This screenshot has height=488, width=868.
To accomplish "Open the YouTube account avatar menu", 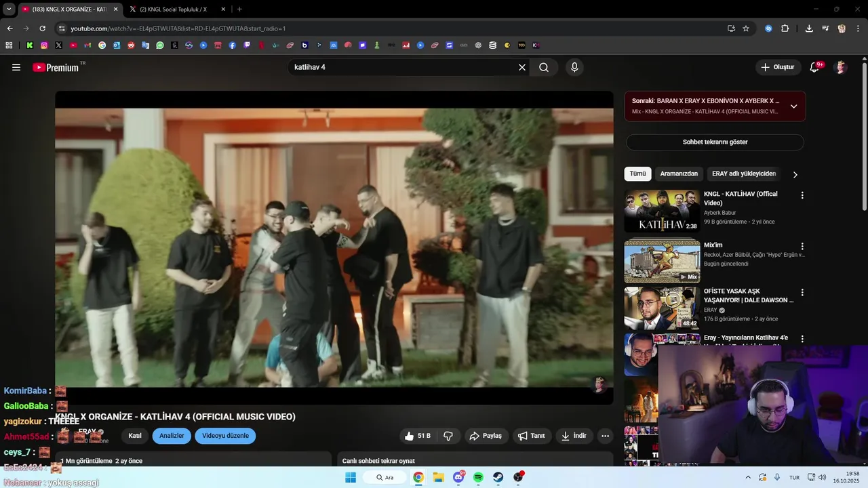I will (x=841, y=67).
